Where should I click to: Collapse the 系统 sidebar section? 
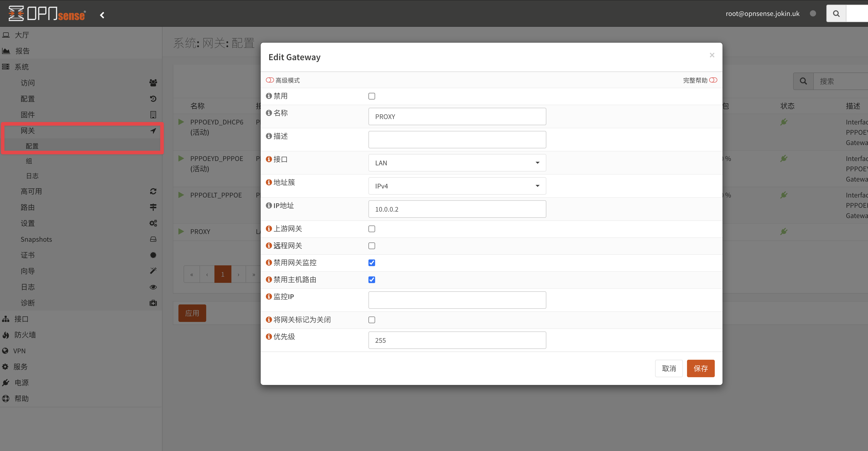81,67
